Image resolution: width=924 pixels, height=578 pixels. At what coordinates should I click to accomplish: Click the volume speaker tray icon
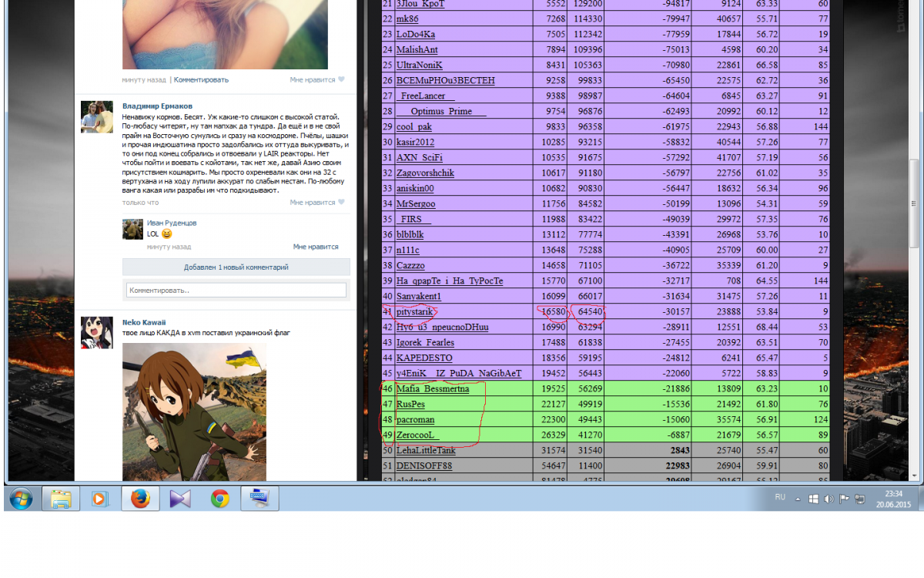tap(829, 499)
